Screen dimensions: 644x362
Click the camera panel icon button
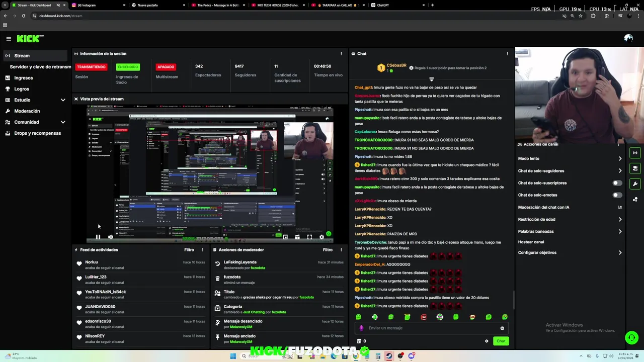click(635, 168)
